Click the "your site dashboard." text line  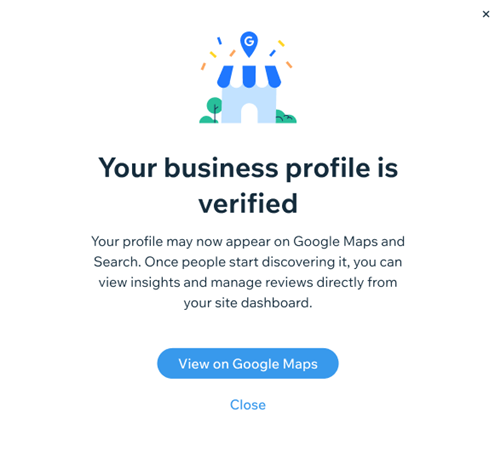click(248, 303)
